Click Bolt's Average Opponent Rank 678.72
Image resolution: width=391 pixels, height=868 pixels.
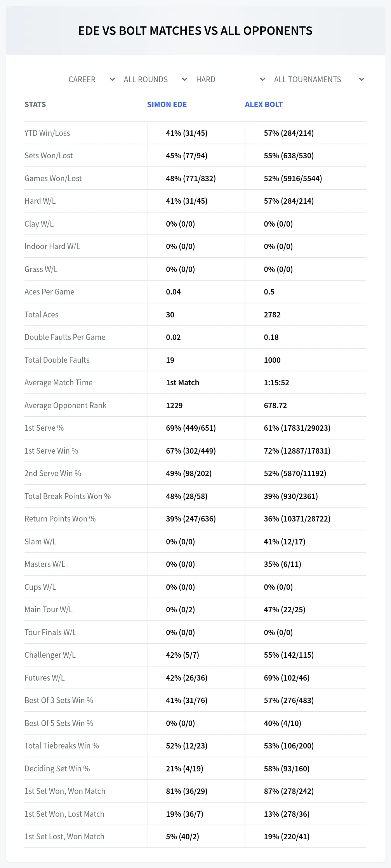pyautogui.click(x=275, y=405)
